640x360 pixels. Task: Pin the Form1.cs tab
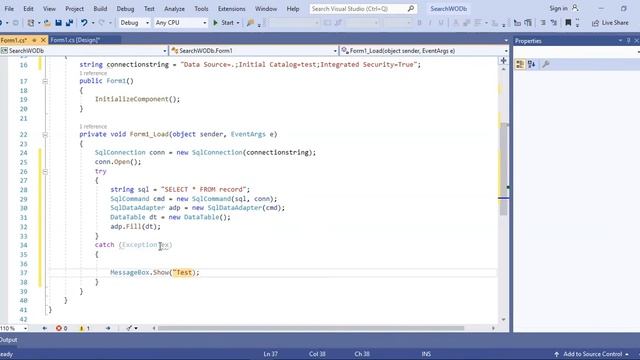[x=34, y=40]
